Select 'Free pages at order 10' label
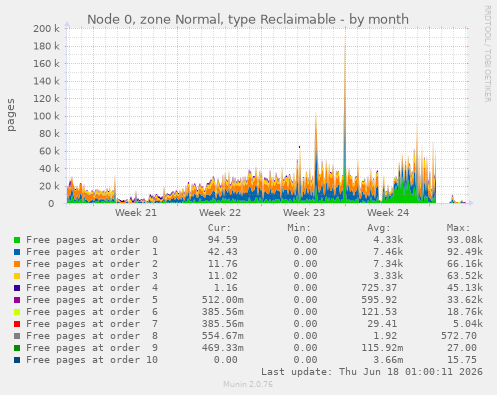497x395 pixels. pos(92,360)
